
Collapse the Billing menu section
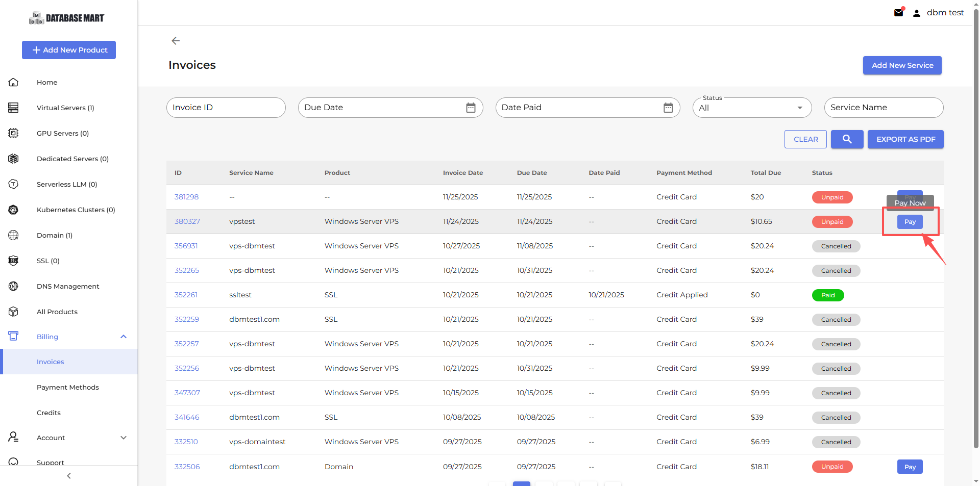pyautogui.click(x=124, y=337)
